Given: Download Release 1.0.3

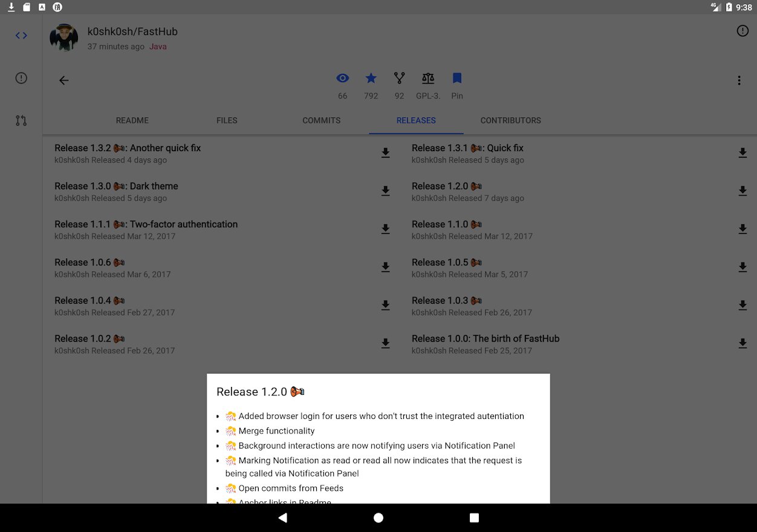Looking at the screenshot, I should [x=742, y=305].
